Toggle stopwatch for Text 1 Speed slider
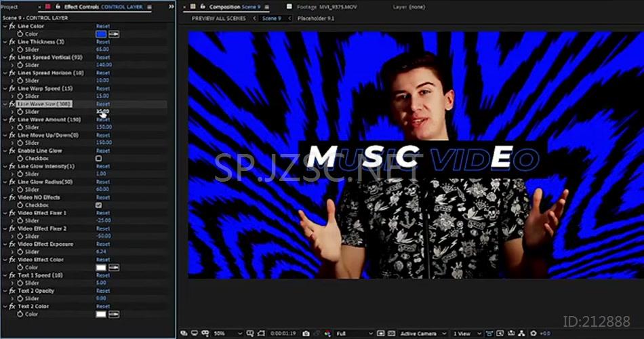 20,283
